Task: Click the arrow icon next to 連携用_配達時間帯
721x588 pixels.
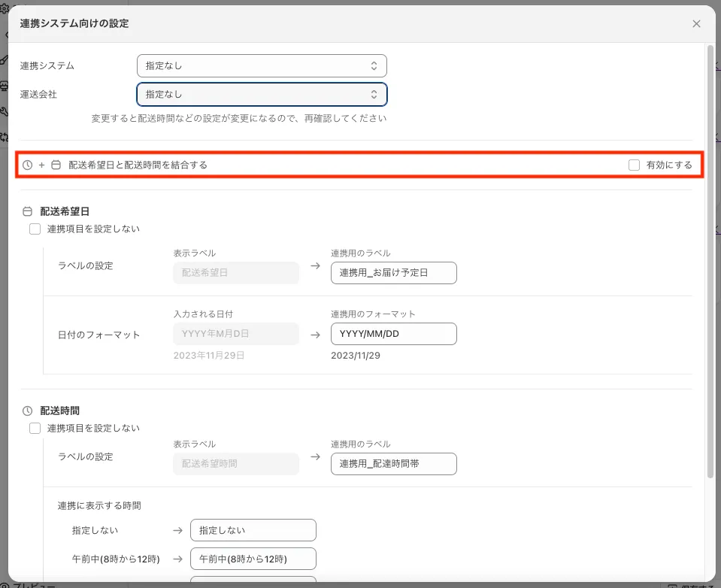Action: click(315, 465)
